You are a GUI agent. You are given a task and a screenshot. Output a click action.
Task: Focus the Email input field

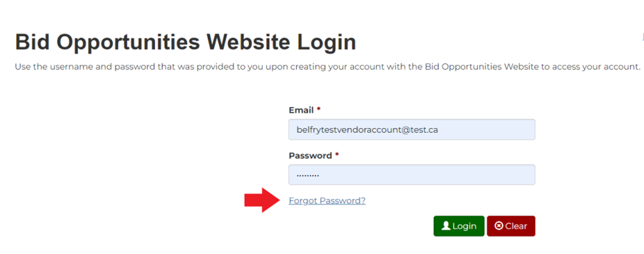tap(412, 130)
